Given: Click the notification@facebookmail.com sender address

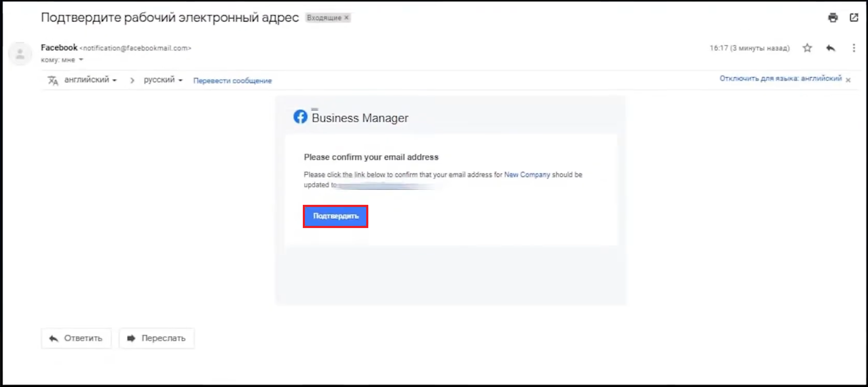Looking at the screenshot, I should [x=136, y=48].
